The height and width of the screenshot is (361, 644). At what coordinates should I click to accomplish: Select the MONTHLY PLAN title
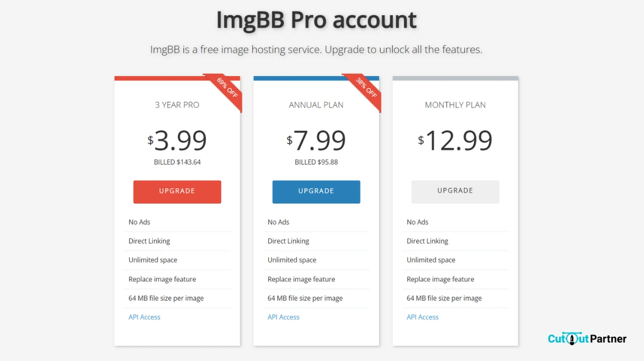[455, 105]
